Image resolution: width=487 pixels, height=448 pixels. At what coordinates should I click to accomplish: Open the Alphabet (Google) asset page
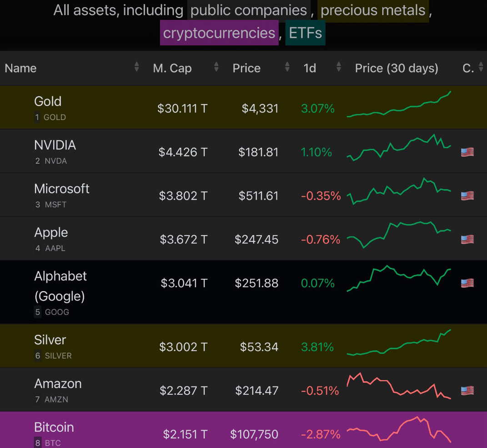pos(60,286)
